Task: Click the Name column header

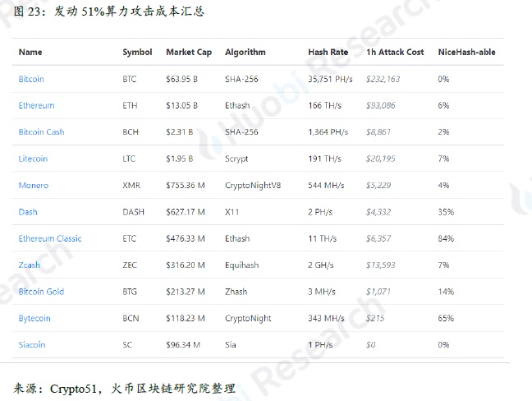Action: (30, 52)
